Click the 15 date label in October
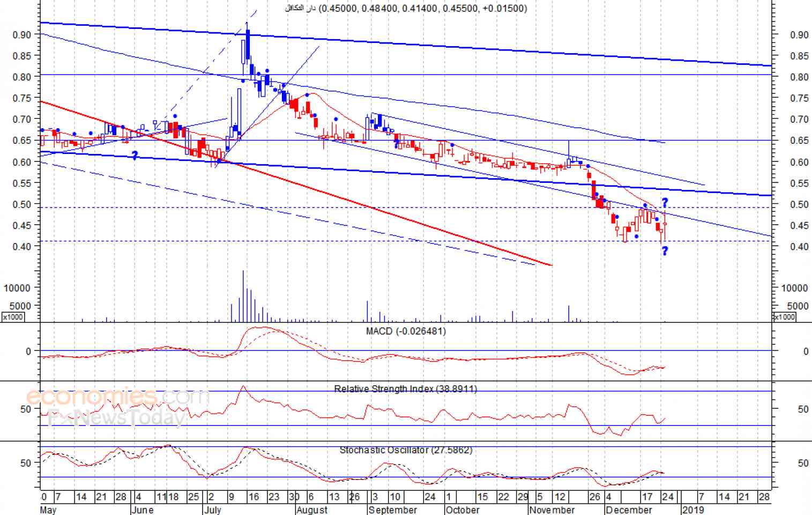 point(482,497)
